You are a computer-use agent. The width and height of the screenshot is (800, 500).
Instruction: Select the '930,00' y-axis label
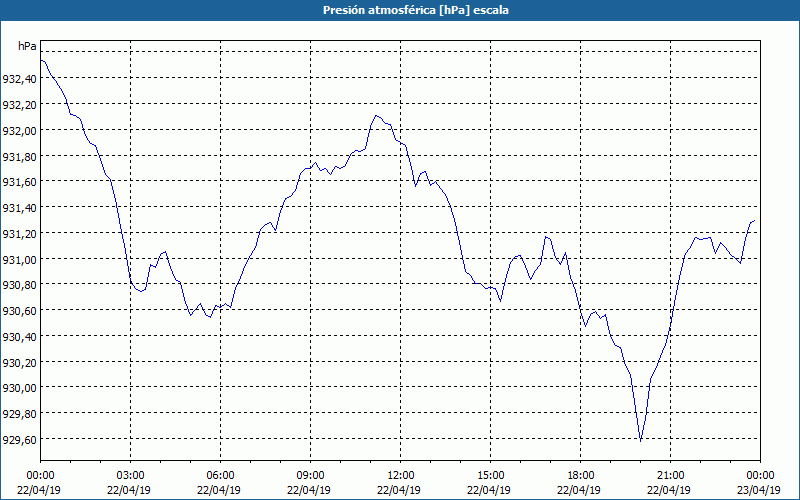(19, 388)
